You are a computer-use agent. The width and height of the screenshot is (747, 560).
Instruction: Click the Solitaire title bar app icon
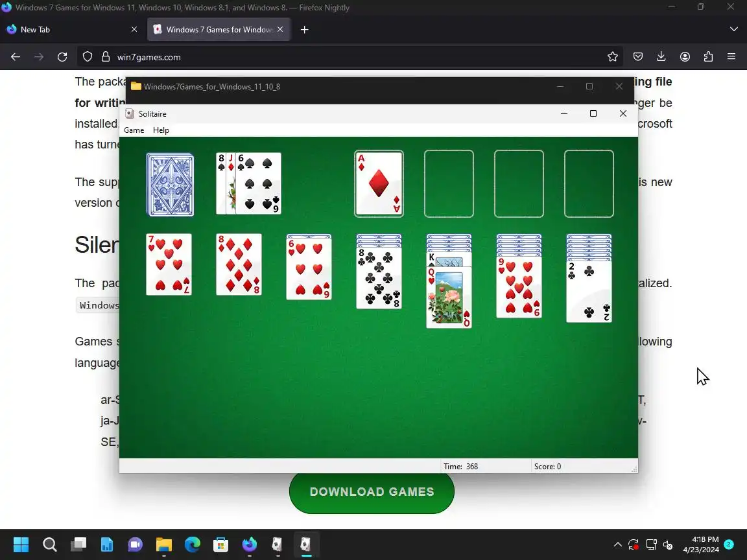(x=129, y=113)
